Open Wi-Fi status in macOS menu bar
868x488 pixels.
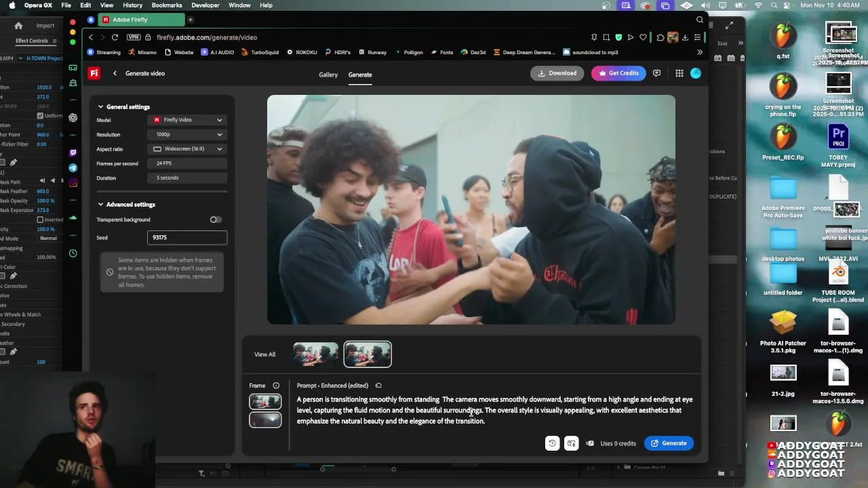tap(758, 5)
